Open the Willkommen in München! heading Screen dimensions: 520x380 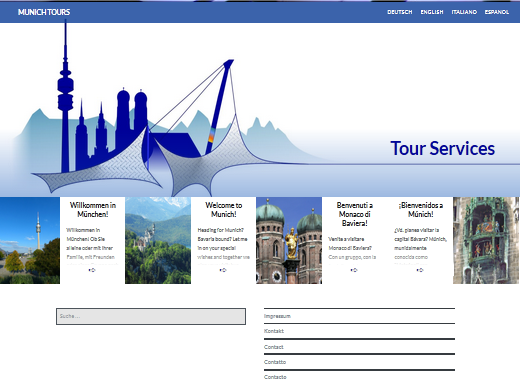point(93,210)
